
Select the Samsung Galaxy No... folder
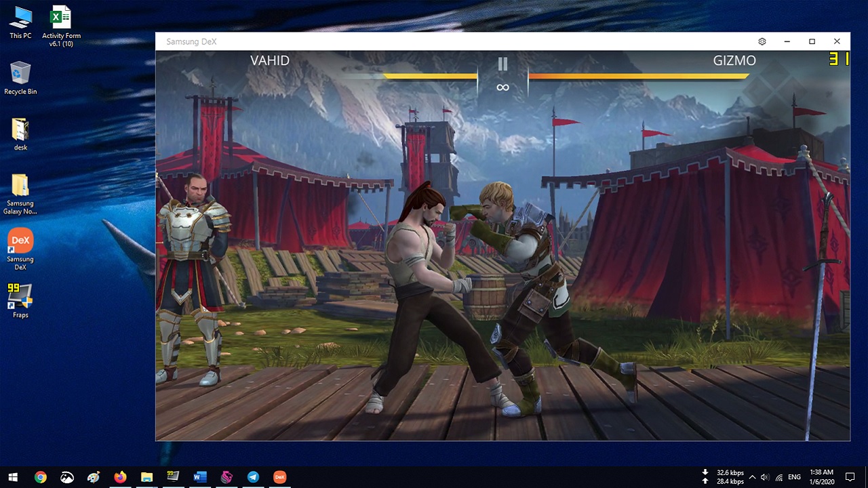pyautogui.click(x=20, y=194)
